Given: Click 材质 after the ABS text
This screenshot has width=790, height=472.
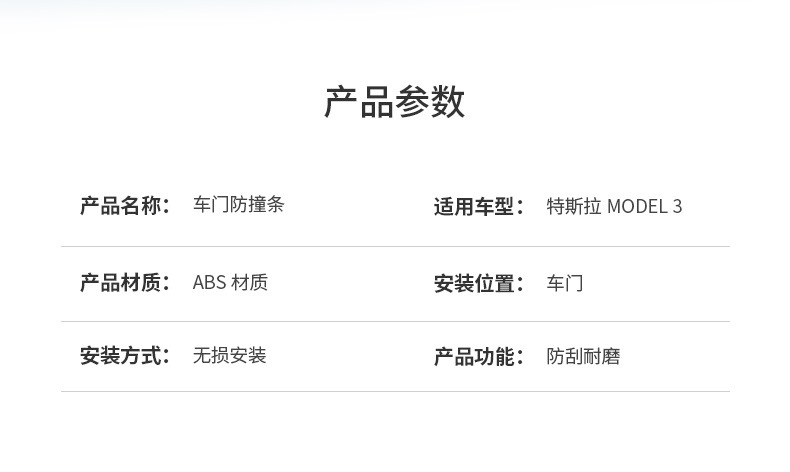Looking at the screenshot, I should click(250, 283).
